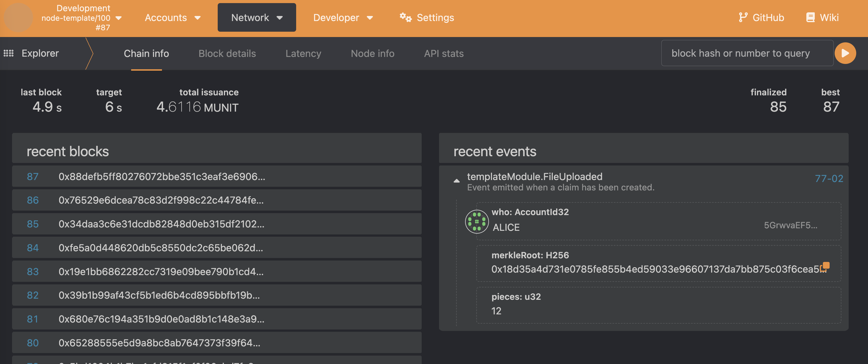The image size is (868, 364).
Task: Open block number 82 link
Action: pyautogui.click(x=33, y=295)
